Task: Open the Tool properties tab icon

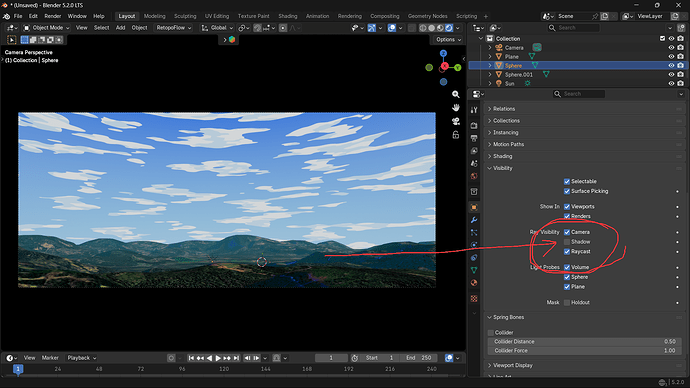Action: click(x=474, y=110)
